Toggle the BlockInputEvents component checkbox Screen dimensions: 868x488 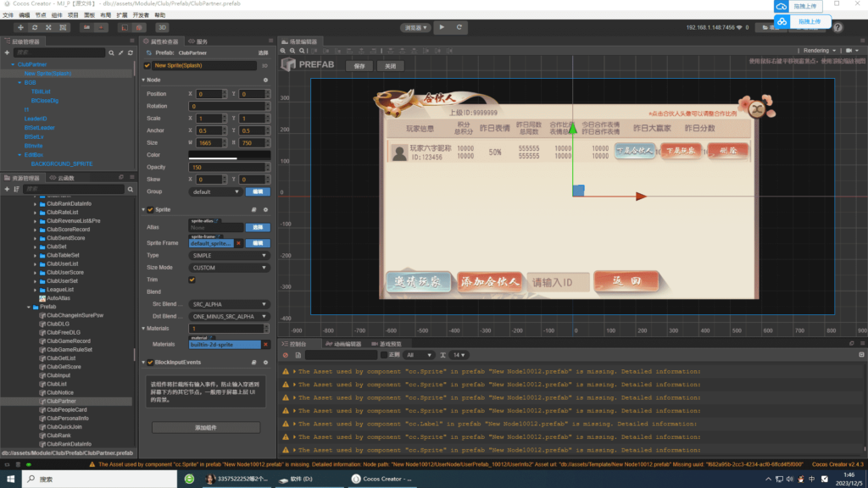click(x=151, y=363)
